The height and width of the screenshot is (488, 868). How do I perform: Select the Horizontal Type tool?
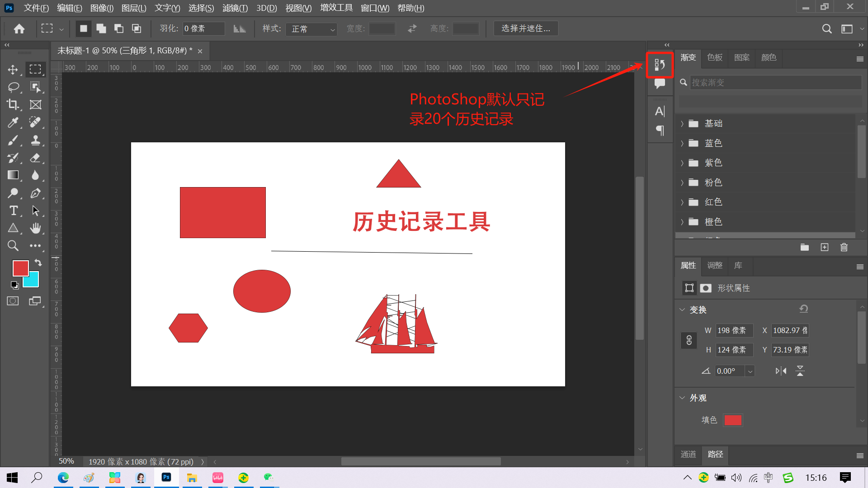[13, 211]
